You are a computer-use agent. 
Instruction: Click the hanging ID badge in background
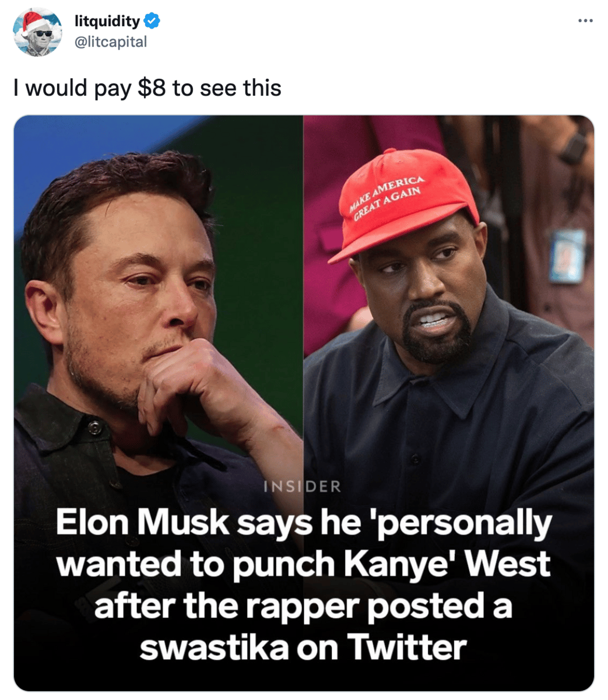point(566,256)
